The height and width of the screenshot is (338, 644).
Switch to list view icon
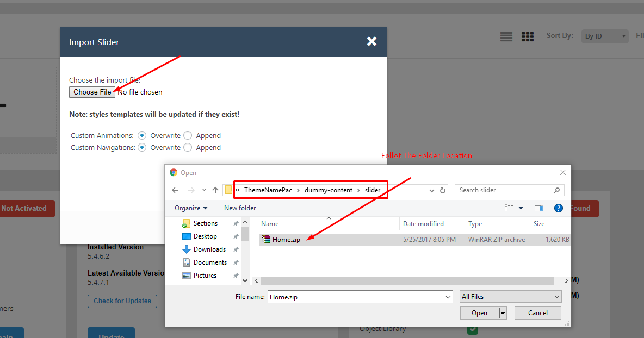coord(506,36)
